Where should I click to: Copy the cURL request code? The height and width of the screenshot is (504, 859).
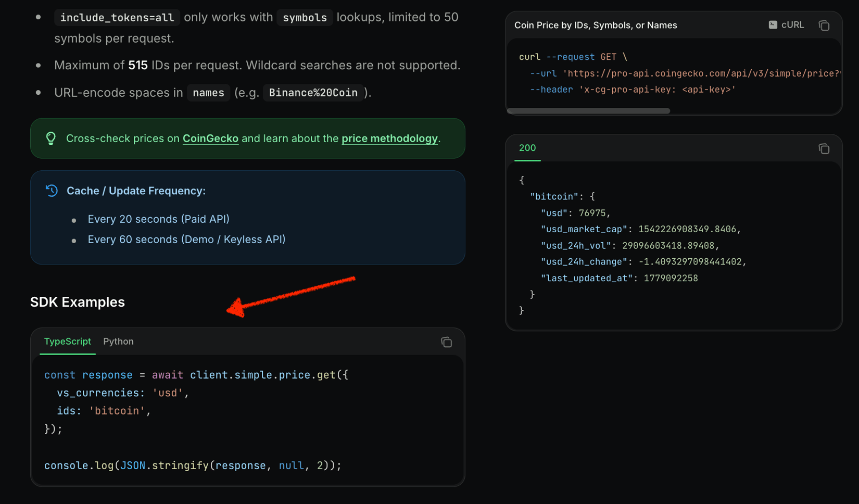click(x=824, y=26)
